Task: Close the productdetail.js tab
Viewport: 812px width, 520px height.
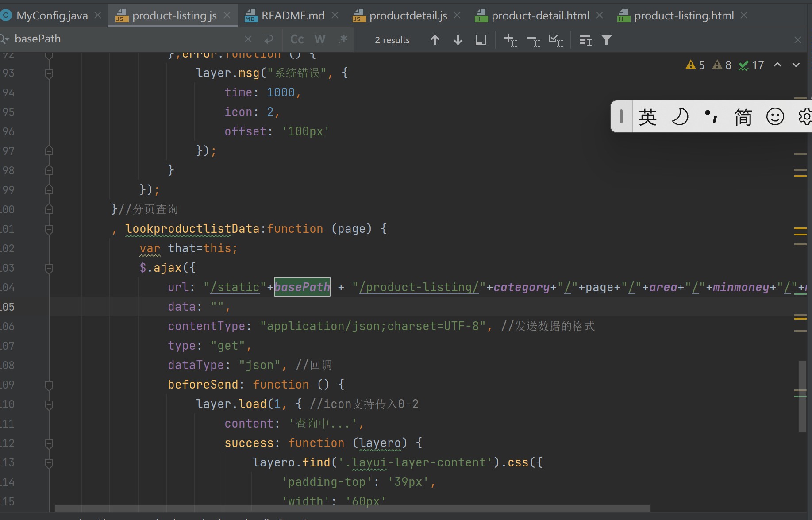Action: point(458,15)
